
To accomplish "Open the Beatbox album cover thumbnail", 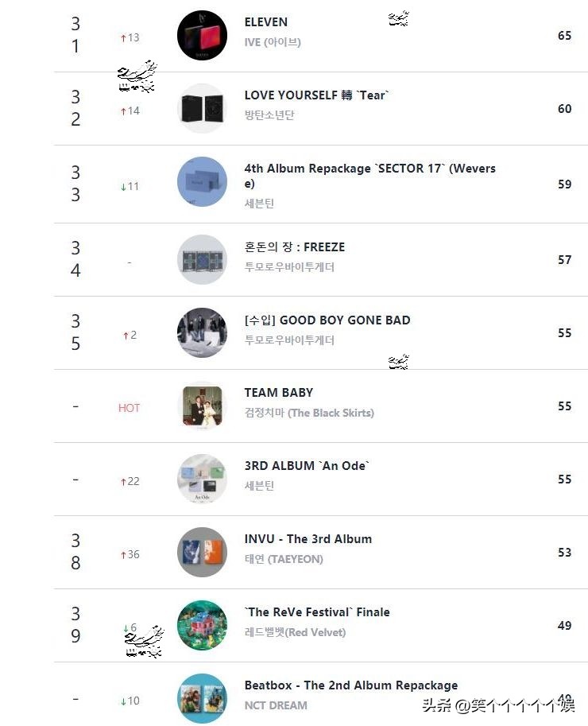I will tap(202, 698).
